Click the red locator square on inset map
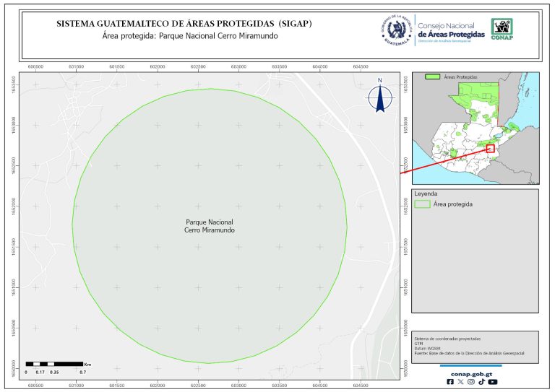Viewport: 555px width, 392px height. point(491,148)
